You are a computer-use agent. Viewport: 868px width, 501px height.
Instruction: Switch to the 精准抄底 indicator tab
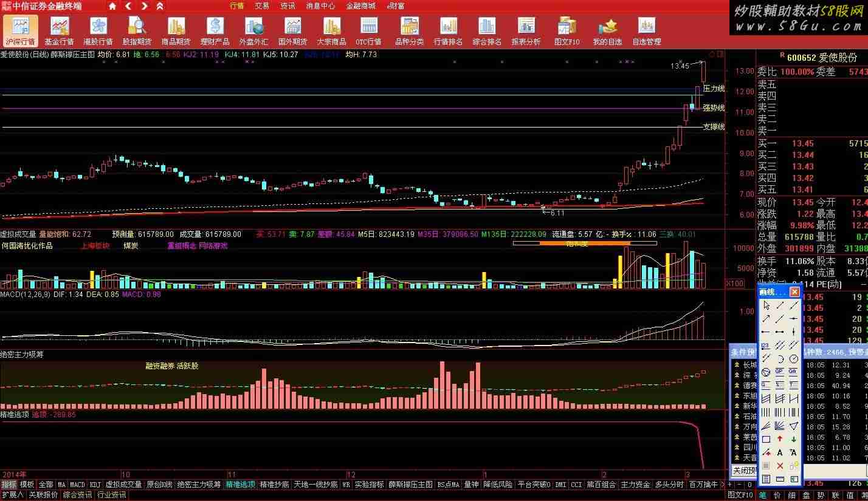[x=274, y=485]
